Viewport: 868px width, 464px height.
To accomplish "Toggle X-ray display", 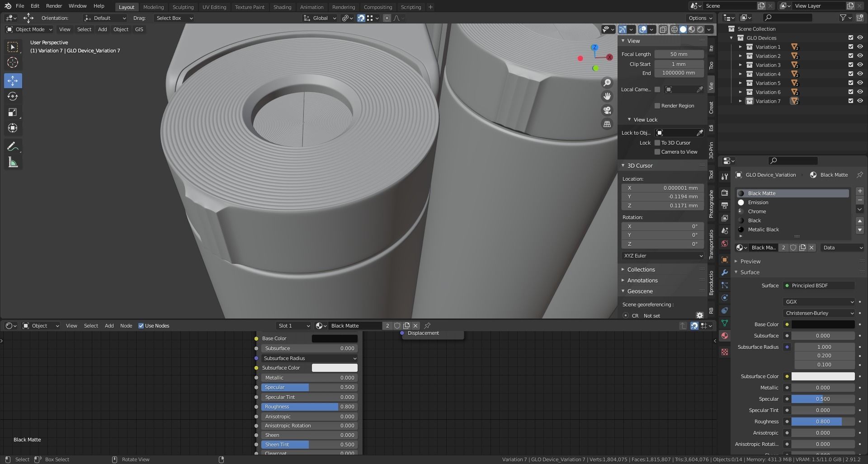I will (663, 29).
